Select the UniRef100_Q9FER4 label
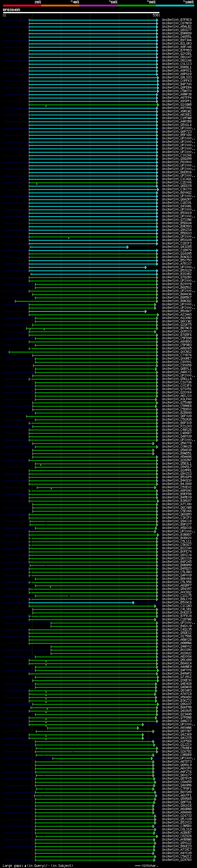Screen dimensions: 197x868 177,88
